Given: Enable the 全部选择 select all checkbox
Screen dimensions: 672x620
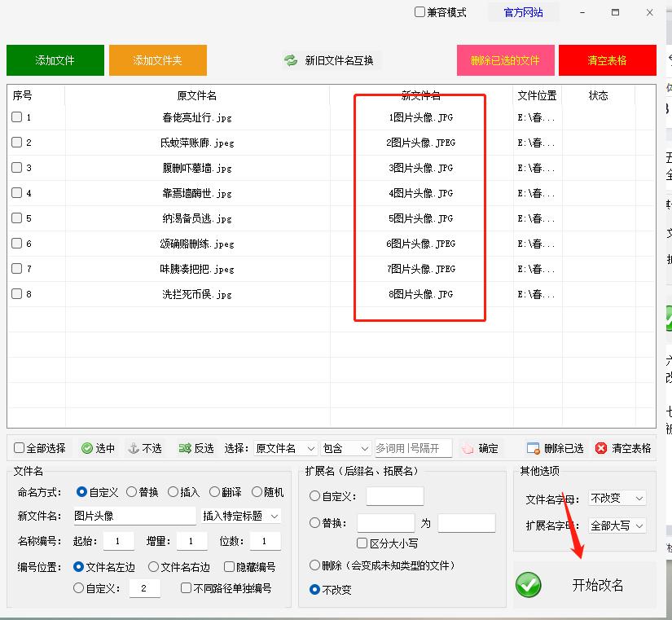Looking at the screenshot, I should [20, 448].
